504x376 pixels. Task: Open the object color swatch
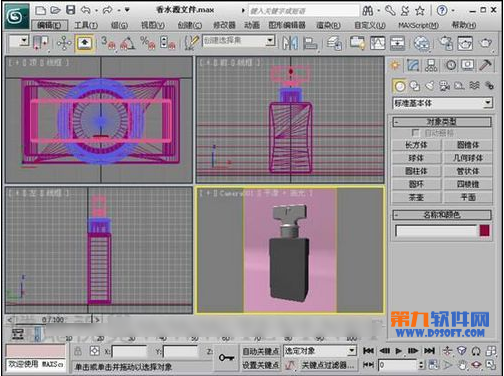point(485,231)
